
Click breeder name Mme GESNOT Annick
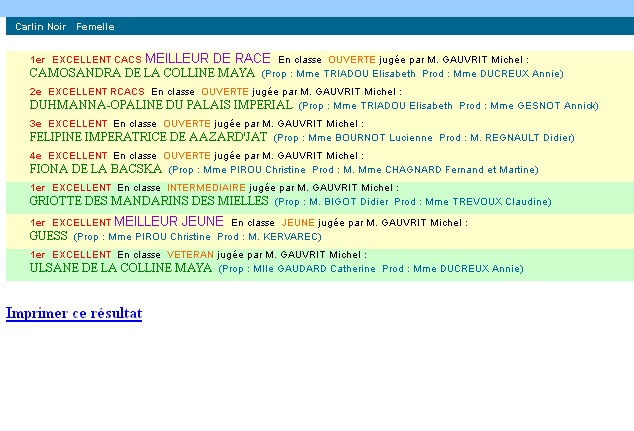pos(543,106)
